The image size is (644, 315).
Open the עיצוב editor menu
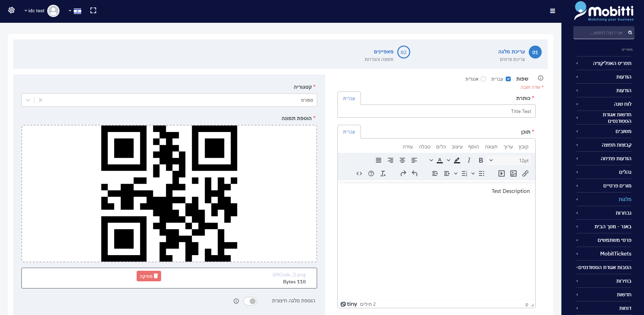click(x=457, y=147)
